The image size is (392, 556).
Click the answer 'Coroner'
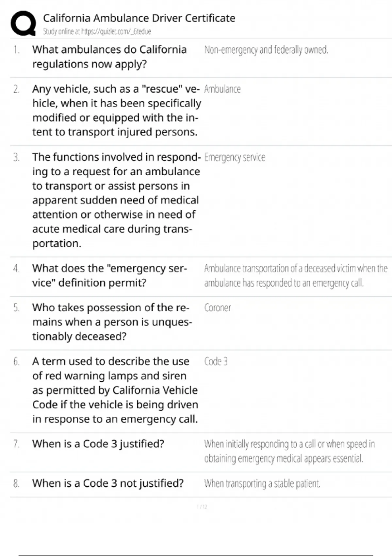coord(217,308)
